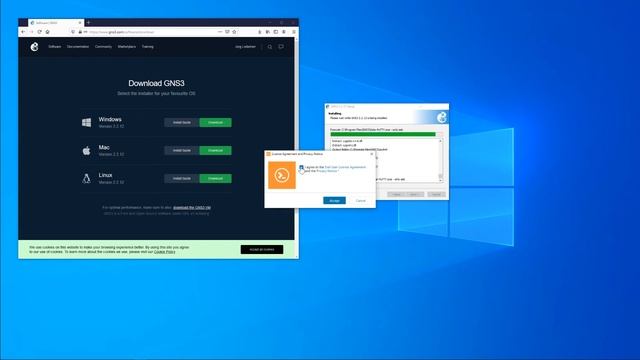Open the page actions ellipsis in address bar

tap(220, 32)
